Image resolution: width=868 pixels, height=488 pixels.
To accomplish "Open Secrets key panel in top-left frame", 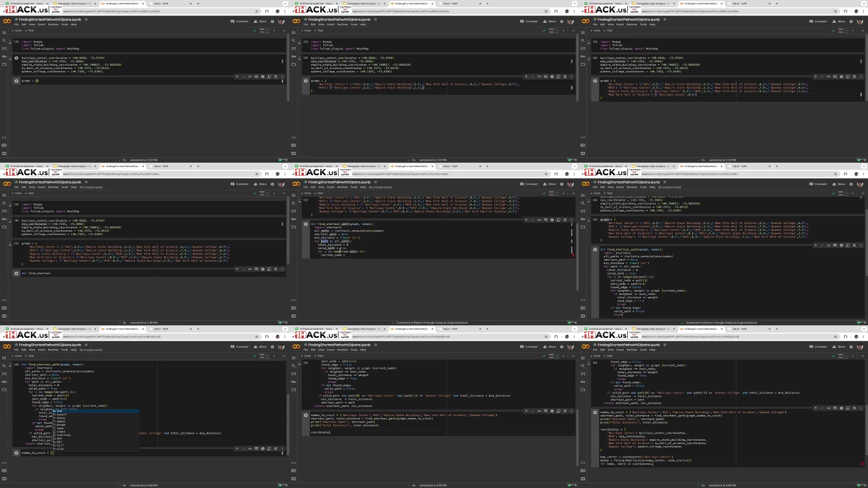I will 4,56.
